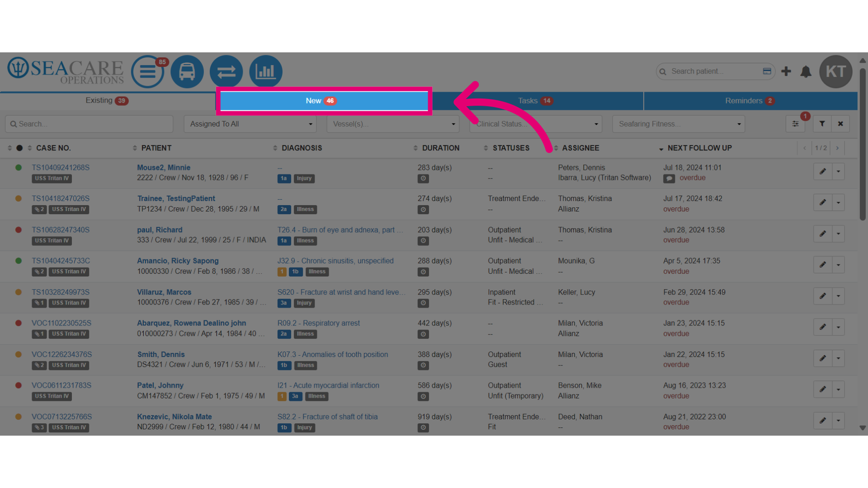Open the column settings sliders icon

pos(795,124)
